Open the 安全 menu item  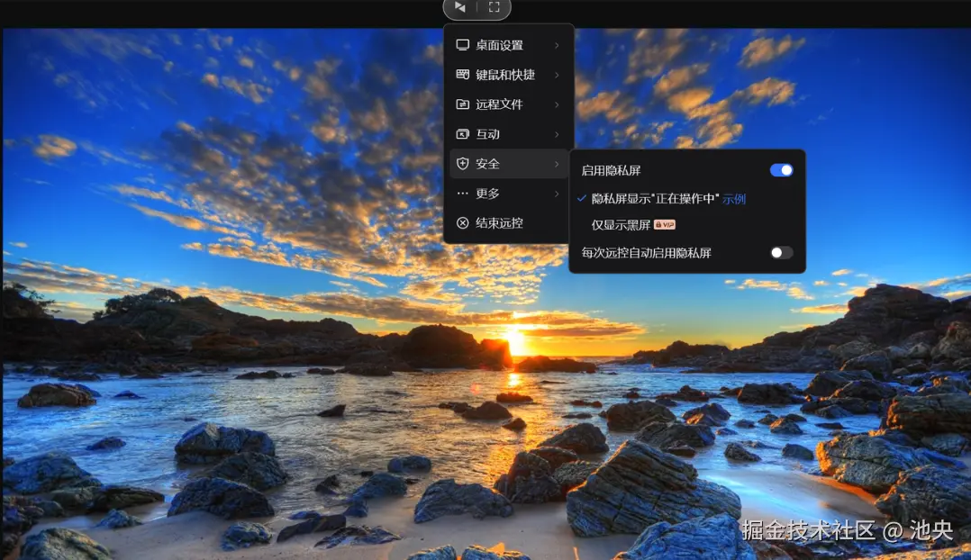click(491, 163)
